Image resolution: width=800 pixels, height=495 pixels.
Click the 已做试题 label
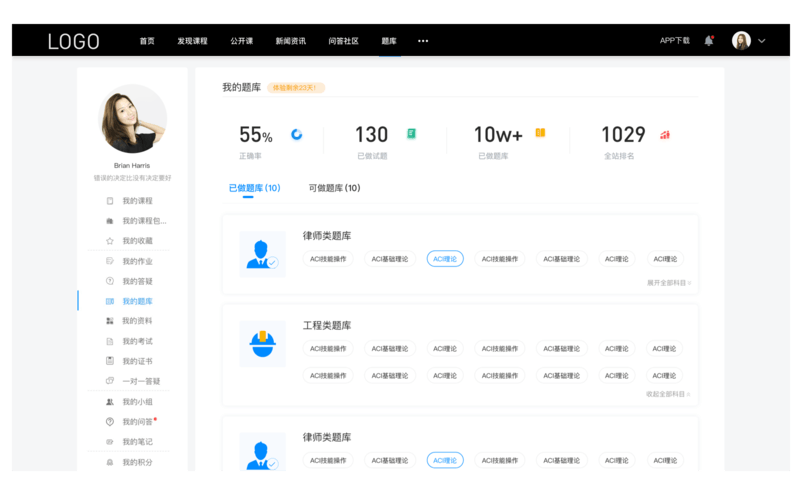(372, 156)
